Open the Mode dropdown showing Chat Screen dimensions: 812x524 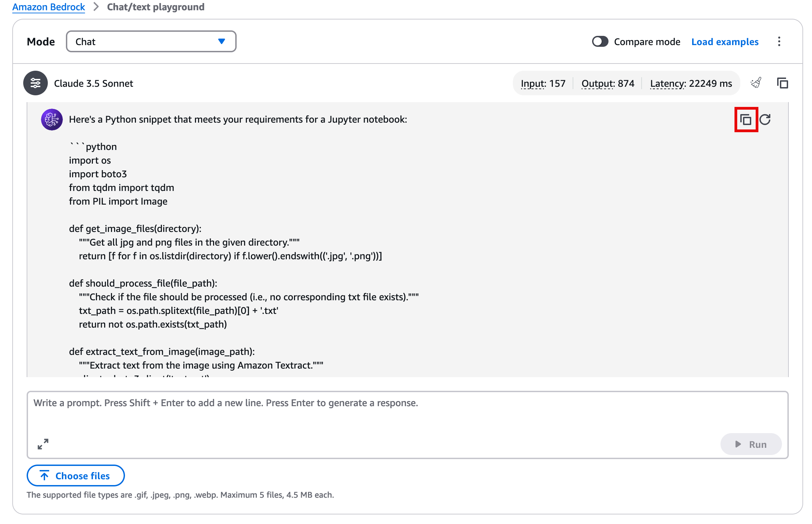151,42
